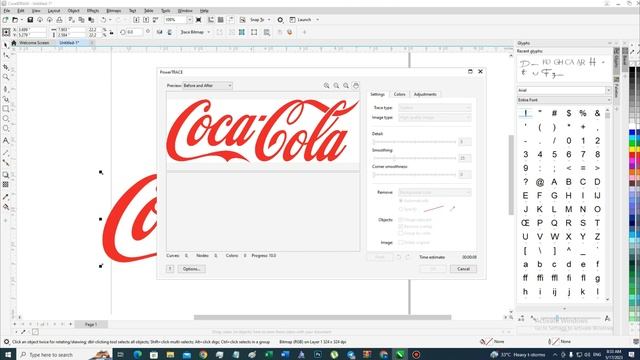This screenshot has height=360, width=640.
Task: Switch to Adjustments tab in PowerTRACE
Action: [x=425, y=94]
